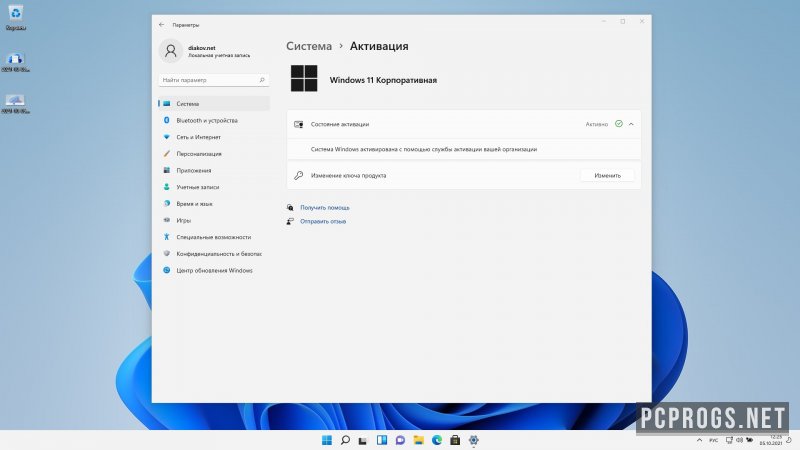Click the "Windows 11 Корпоративная" edition text
The width and height of the screenshot is (800, 450).
(x=383, y=80)
